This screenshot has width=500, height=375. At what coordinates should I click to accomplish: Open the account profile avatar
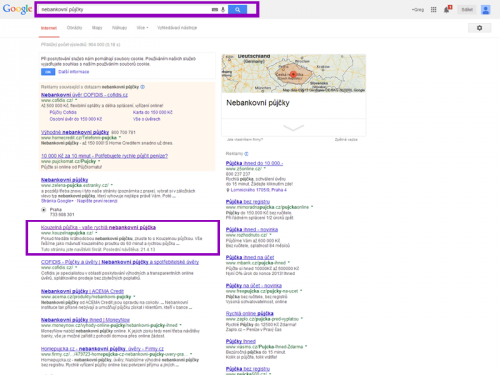point(485,10)
